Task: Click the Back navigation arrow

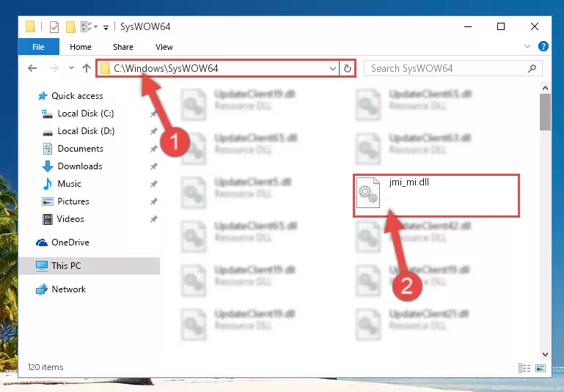Action: coord(32,68)
